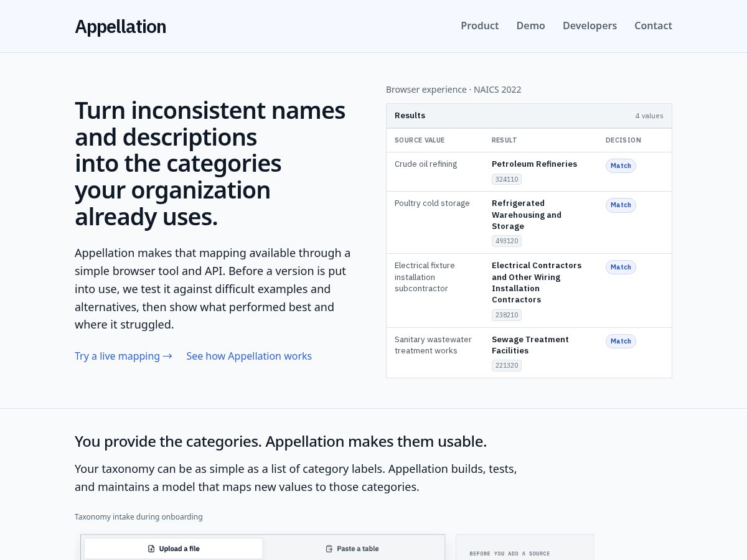The image size is (747, 560).
Task: Click Match badge for Sanitary wastewater row
Action: pyautogui.click(x=621, y=341)
